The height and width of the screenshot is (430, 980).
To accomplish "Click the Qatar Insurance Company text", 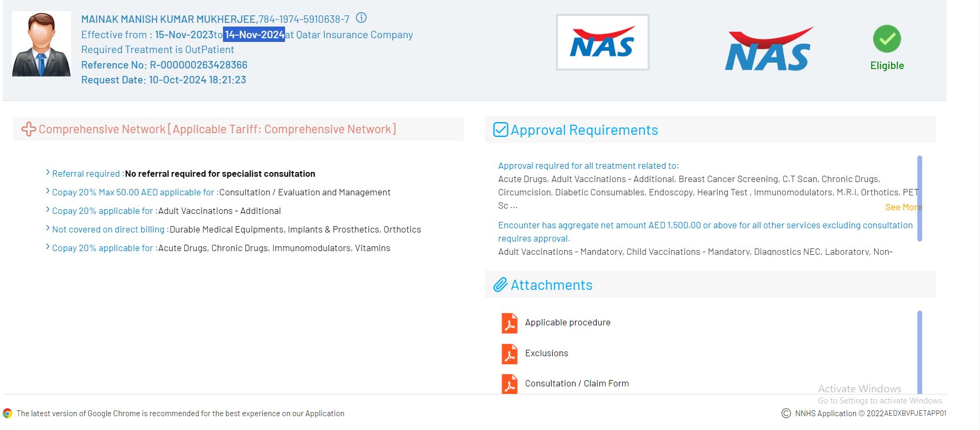I will pos(354,35).
